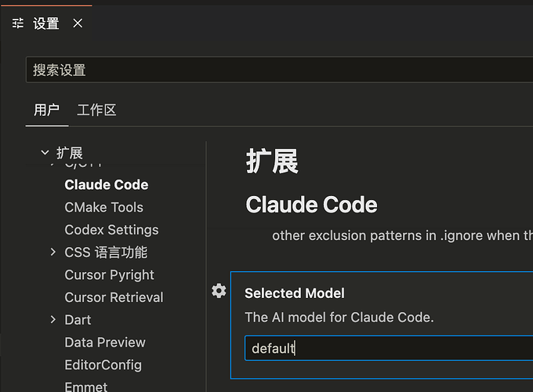533x392 pixels.
Task: Select Cursor Retrieval settings
Action: click(114, 297)
